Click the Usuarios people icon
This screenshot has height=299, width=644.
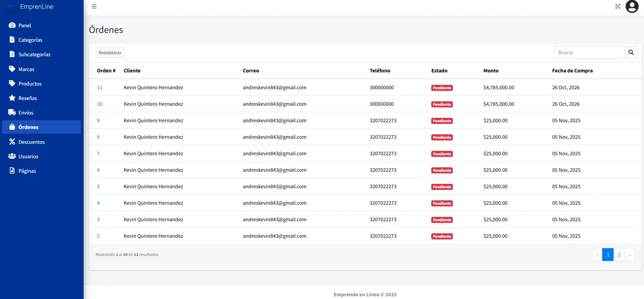(12, 156)
